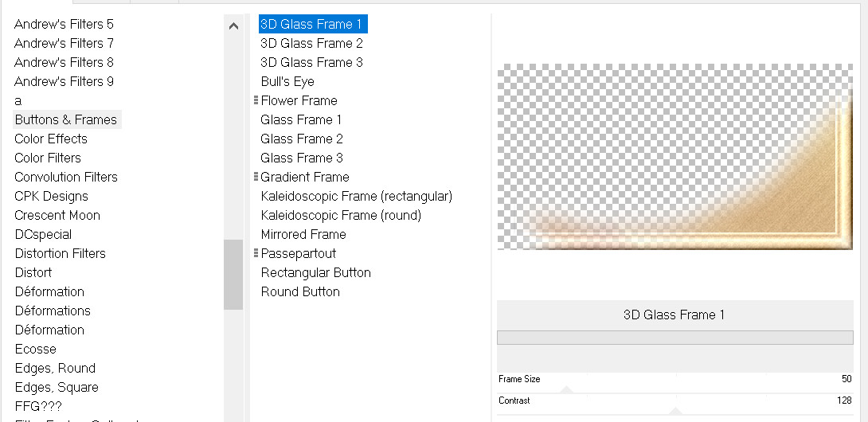Image resolution: width=868 pixels, height=422 pixels.
Task: Click the marker icon beside Flower Frame
Action: point(256,100)
